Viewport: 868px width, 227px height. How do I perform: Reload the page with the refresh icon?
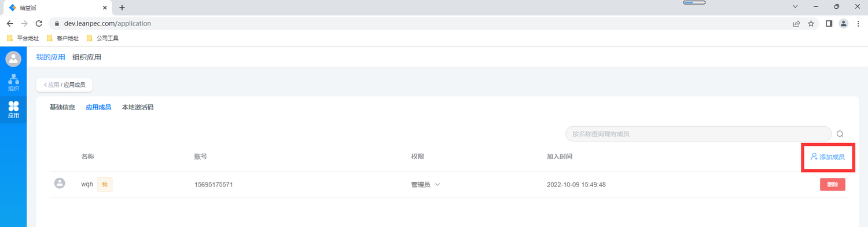coord(39,24)
